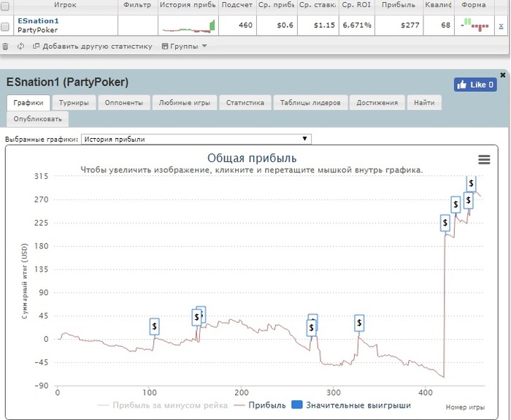The image size is (511, 420).
Task: Tick the header select-all checkbox
Action: [x=5, y=5]
